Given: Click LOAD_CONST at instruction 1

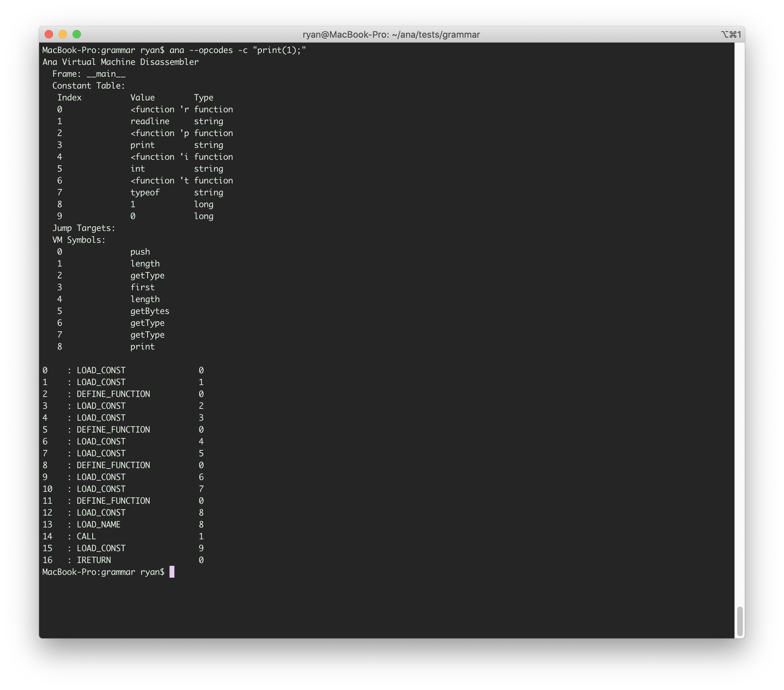Looking at the screenshot, I should pyautogui.click(x=101, y=383).
